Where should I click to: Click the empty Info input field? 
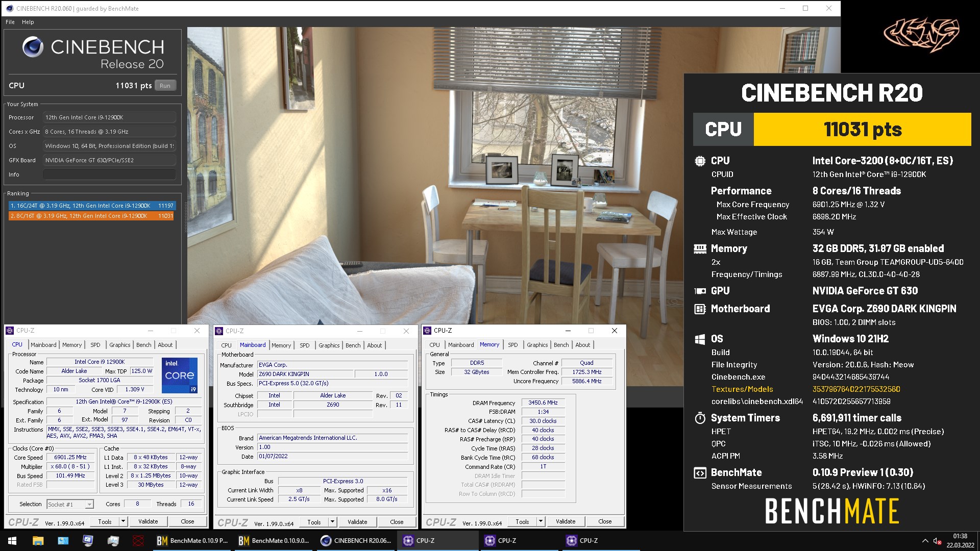click(x=109, y=174)
